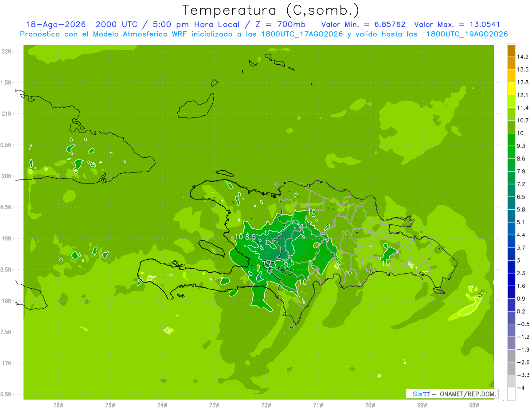Click the legend band between 10 and 10.7
The width and height of the screenshot is (532, 411).
[511, 127]
